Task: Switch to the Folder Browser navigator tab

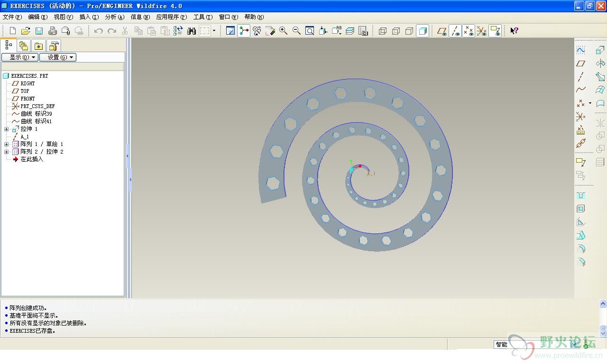Action: [23, 45]
